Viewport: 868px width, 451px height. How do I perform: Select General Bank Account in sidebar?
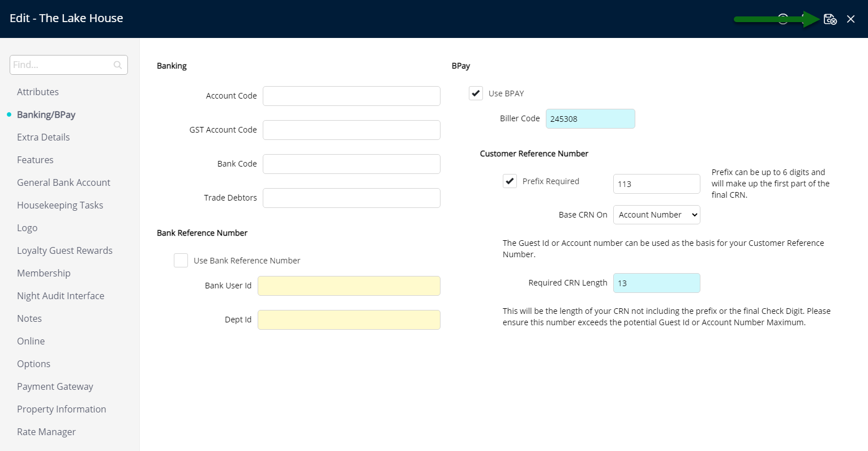(63, 182)
